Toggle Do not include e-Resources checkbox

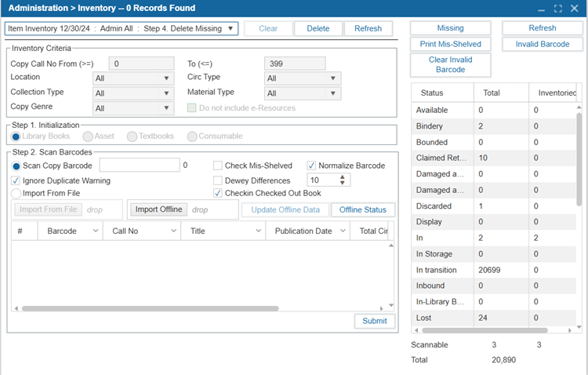(191, 108)
